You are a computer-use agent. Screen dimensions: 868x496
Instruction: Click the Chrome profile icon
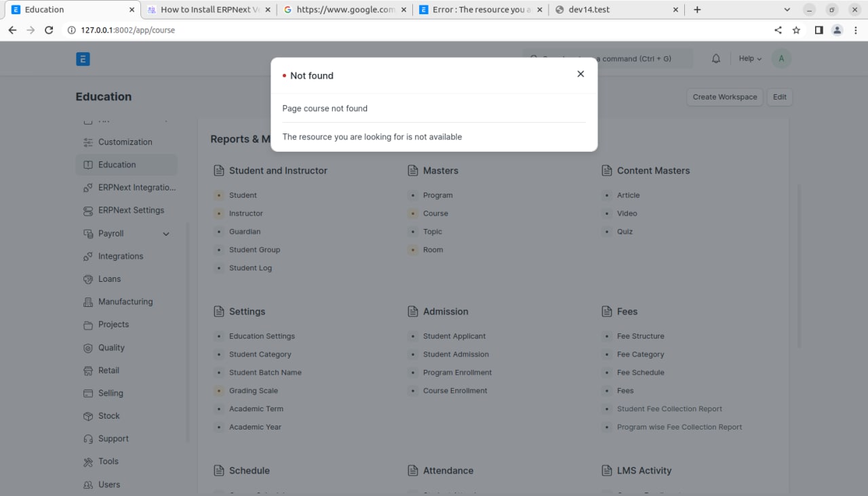(837, 30)
